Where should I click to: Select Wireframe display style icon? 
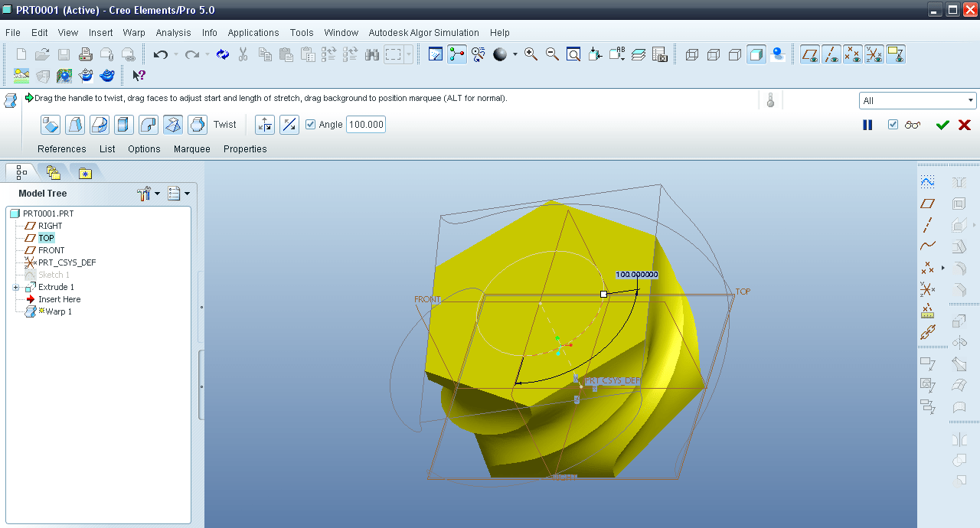(x=692, y=54)
